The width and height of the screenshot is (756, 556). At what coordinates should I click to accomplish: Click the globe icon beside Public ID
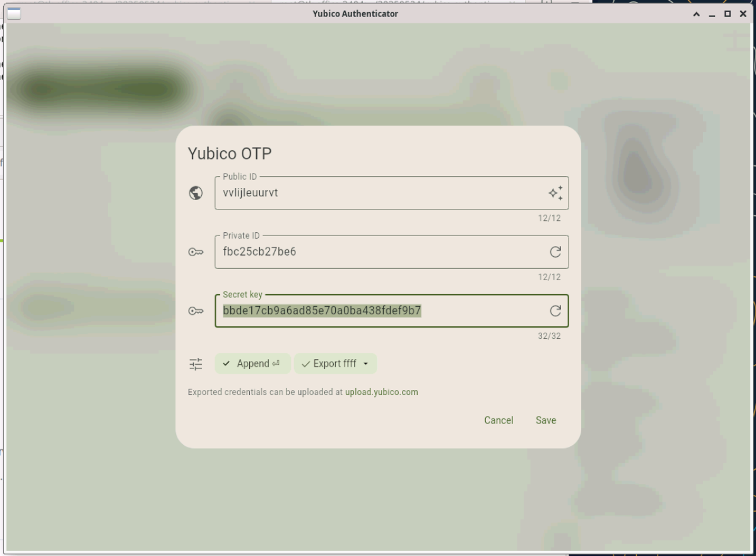point(196,193)
